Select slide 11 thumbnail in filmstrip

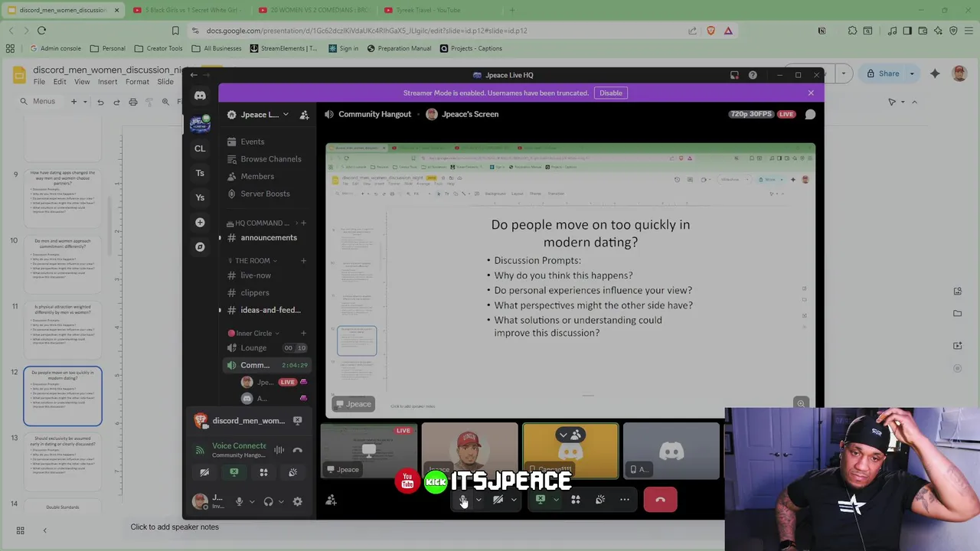point(63,329)
